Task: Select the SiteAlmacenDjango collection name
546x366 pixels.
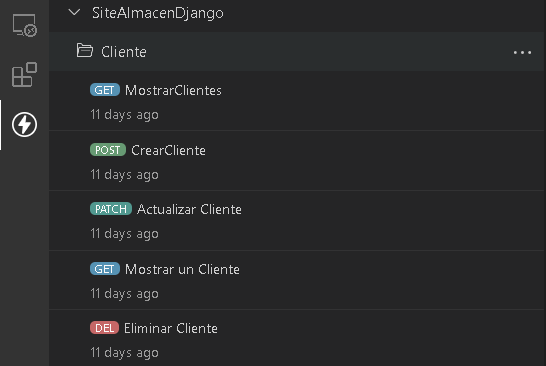Action: tap(158, 13)
